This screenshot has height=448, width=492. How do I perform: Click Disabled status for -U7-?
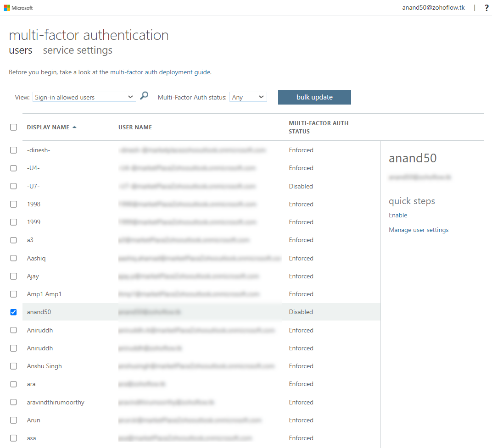[301, 186]
